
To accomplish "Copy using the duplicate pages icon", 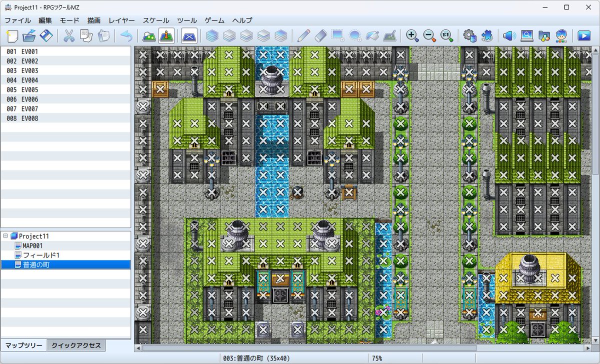I will 86,35.
